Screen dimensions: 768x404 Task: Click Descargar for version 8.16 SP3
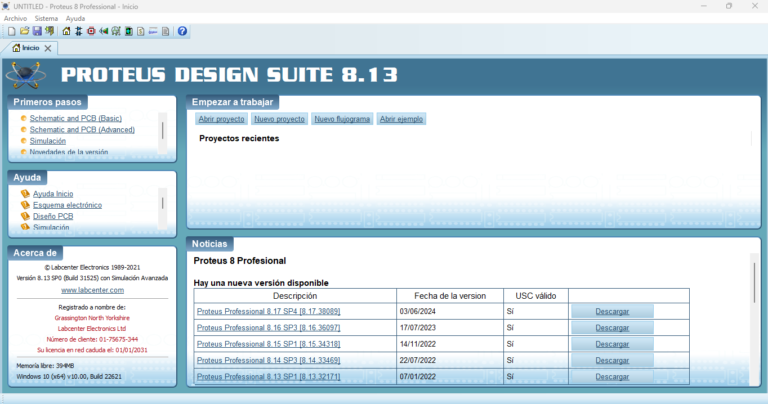coord(612,328)
